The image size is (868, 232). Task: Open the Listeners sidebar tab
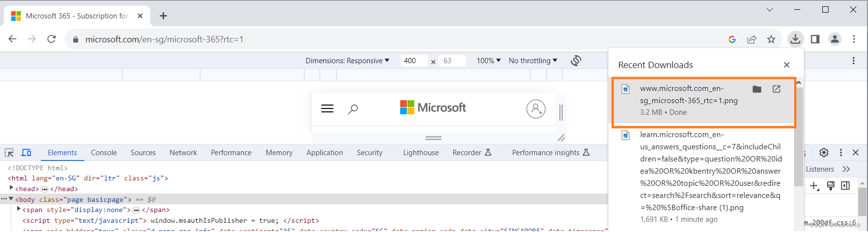[820, 169]
